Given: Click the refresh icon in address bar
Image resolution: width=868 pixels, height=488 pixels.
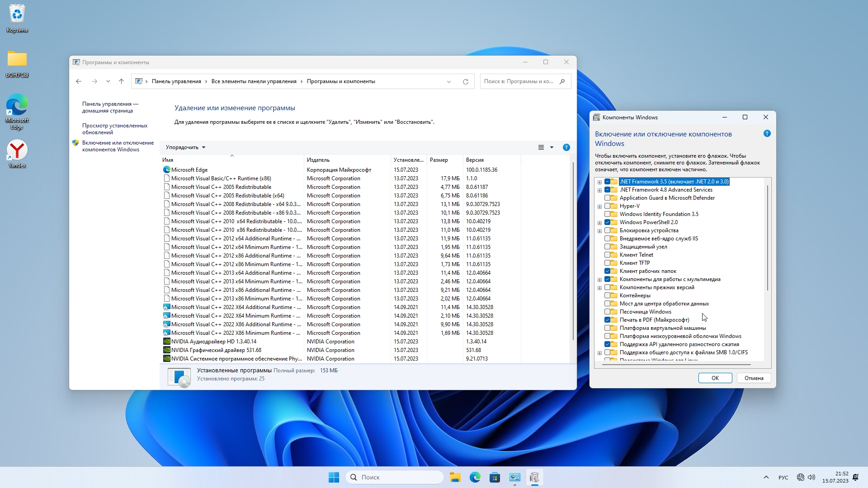Looking at the screenshot, I should [x=465, y=82].
